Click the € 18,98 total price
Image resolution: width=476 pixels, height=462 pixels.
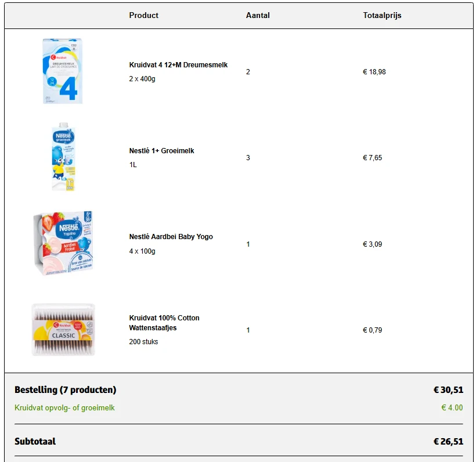[374, 72]
